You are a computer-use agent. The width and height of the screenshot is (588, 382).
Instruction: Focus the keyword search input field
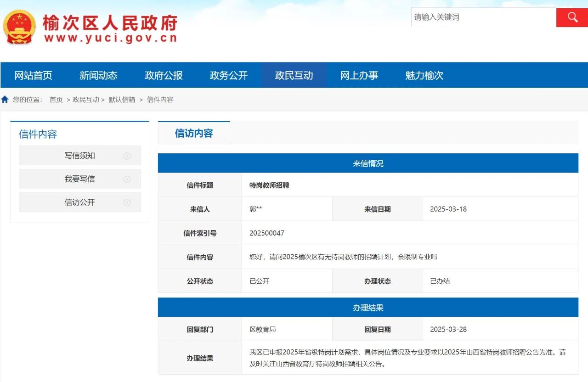pyautogui.click(x=483, y=17)
